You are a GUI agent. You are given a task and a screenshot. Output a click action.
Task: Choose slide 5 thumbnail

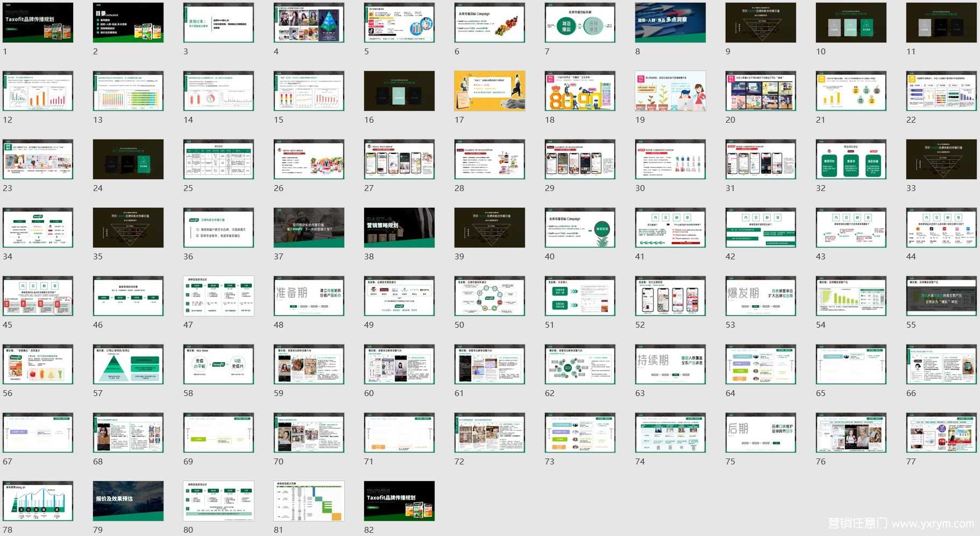tap(399, 23)
